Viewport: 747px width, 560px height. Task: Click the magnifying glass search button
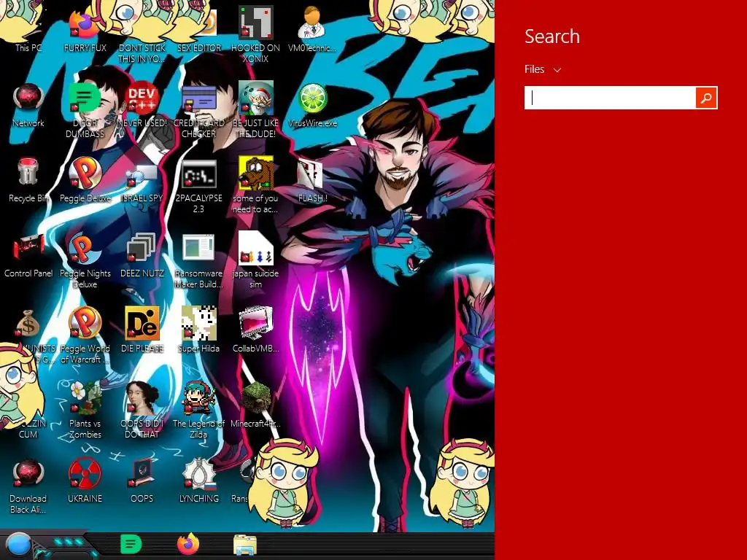coord(706,98)
